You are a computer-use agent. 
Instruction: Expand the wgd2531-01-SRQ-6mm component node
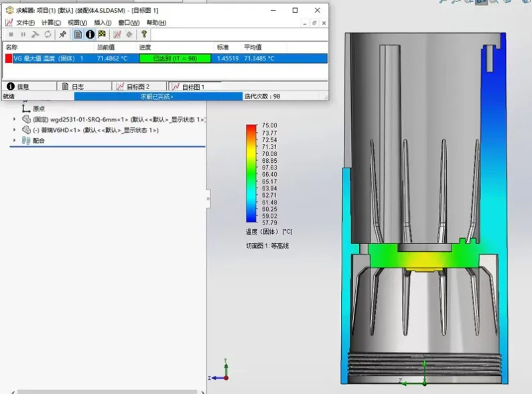tap(14, 119)
